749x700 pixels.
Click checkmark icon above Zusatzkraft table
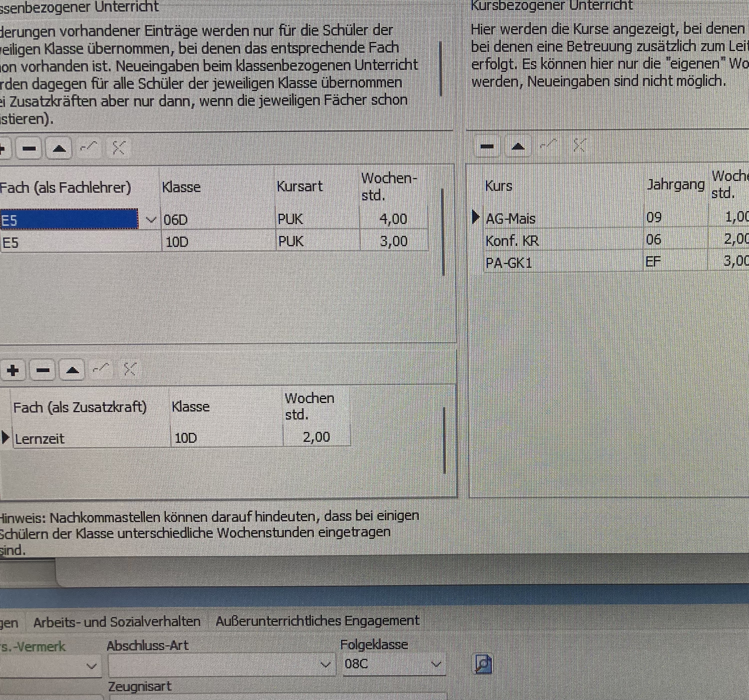[101, 368]
